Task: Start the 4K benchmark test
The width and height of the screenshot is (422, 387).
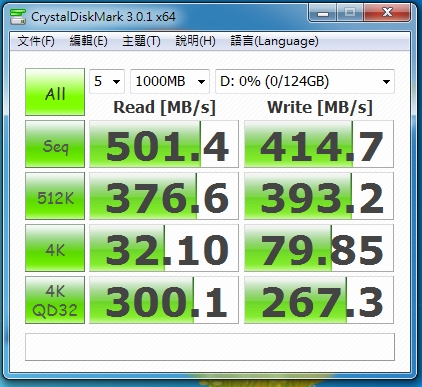Action: (55, 248)
